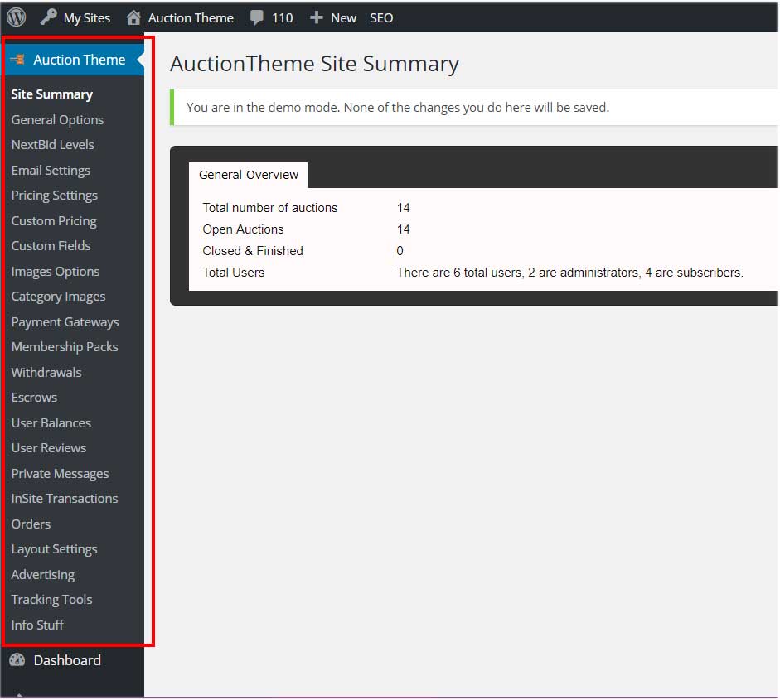Viewport: 780px width, 700px height.
Task: Open Layout Settings page
Action: (x=54, y=549)
